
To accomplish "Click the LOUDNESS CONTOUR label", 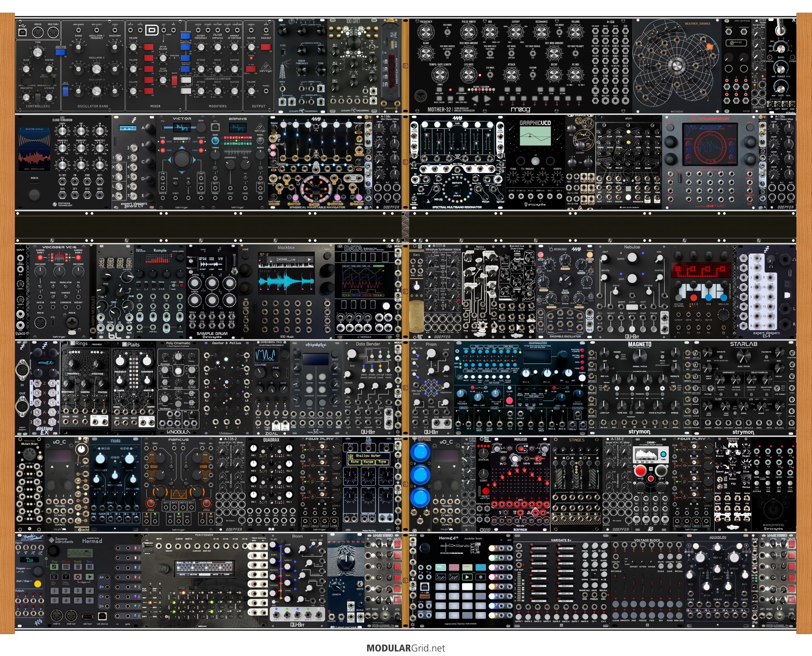I will (217, 79).
